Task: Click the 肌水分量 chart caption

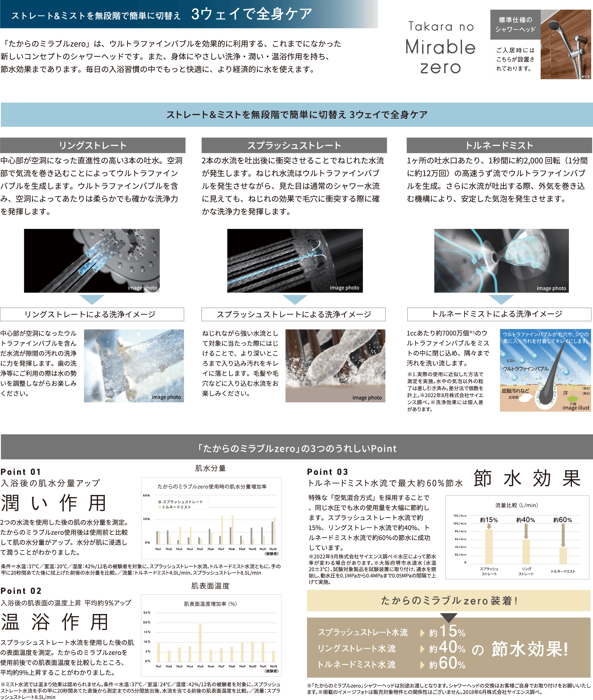Action: (x=210, y=468)
